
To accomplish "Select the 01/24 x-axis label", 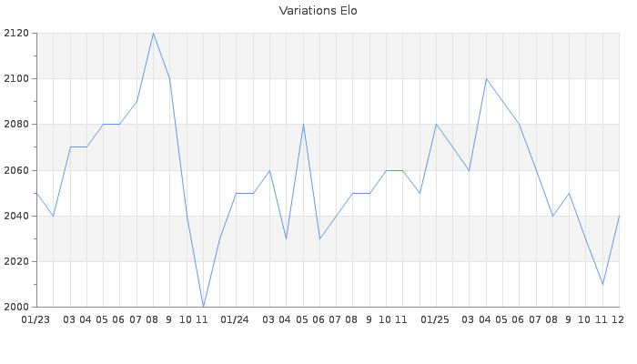I will (236, 319).
